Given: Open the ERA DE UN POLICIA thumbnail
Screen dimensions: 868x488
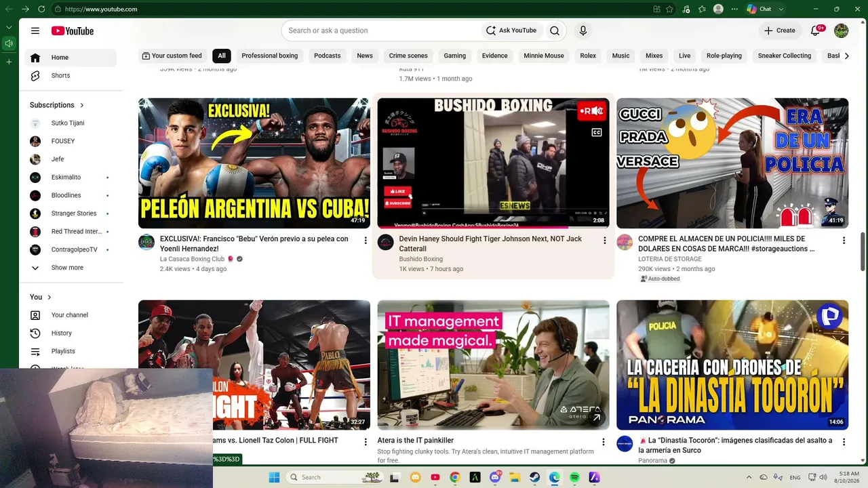Looking at the screenshot, I should [732, 163].
